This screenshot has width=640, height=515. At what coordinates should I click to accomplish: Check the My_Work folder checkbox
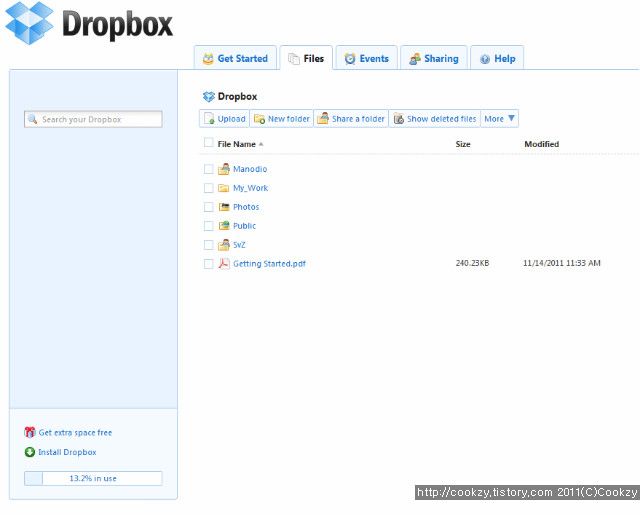pyautogui.click(x=209, y=188)
